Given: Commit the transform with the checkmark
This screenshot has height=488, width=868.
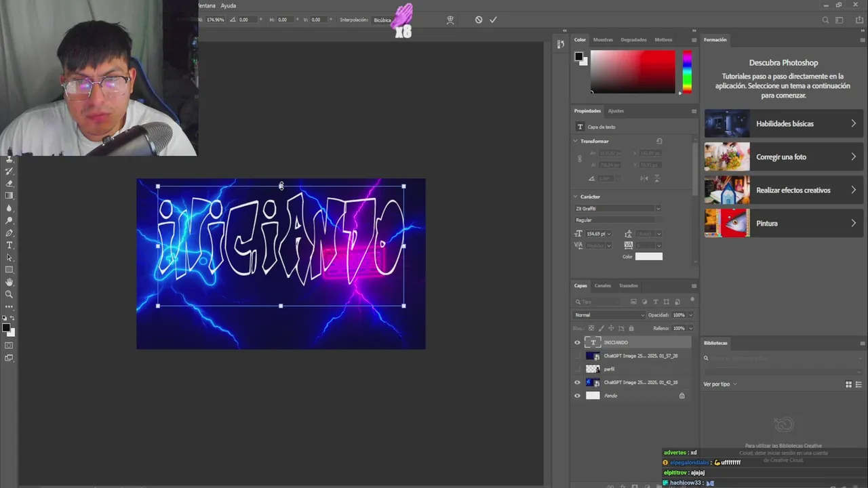Looking at the screenshot, I should tap(493, 20).
